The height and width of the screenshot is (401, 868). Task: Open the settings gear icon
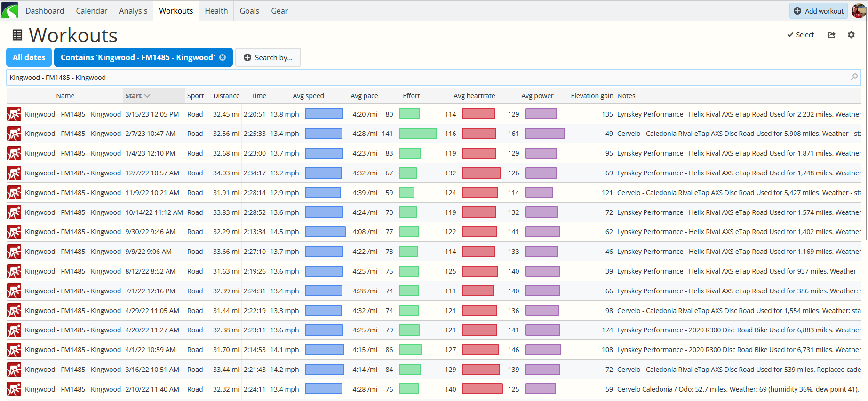pyautogui.click(x=851, y=35)
